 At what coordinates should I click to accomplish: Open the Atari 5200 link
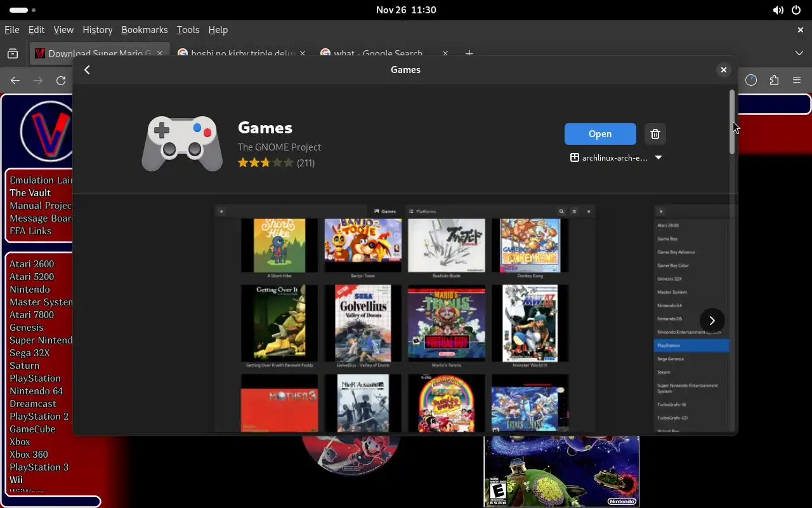pos(32,277)
